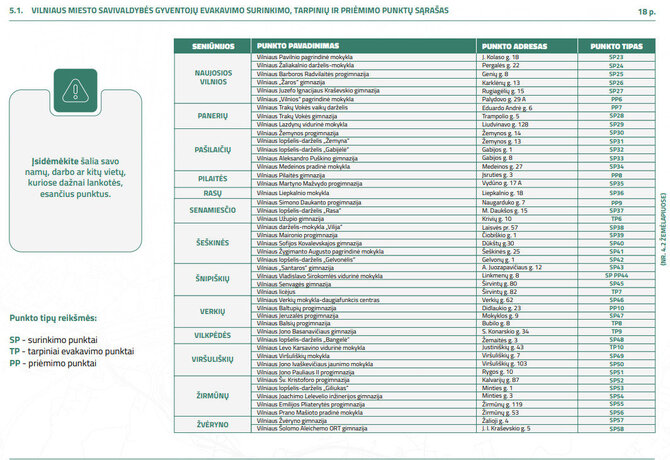Click the PANERIŲ district cell
The height and width of the screenshot is (460, 670).
(x=213, y=116)
